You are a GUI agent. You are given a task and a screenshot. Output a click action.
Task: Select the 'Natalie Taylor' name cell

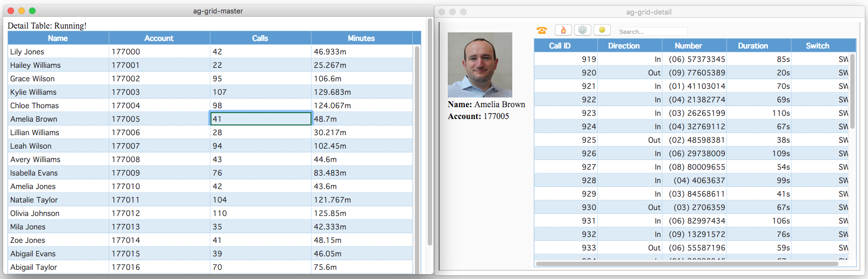[x=58, y=200]
